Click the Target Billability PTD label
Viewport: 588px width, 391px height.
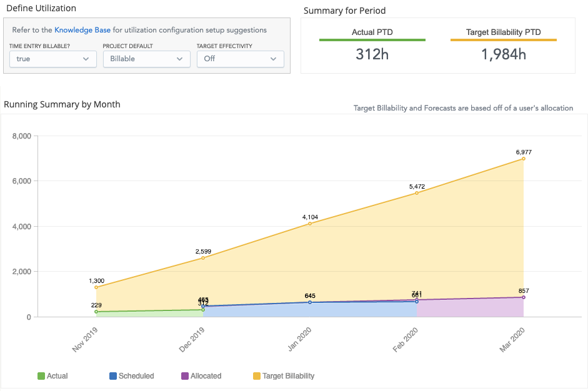click(x=503, y=32)
